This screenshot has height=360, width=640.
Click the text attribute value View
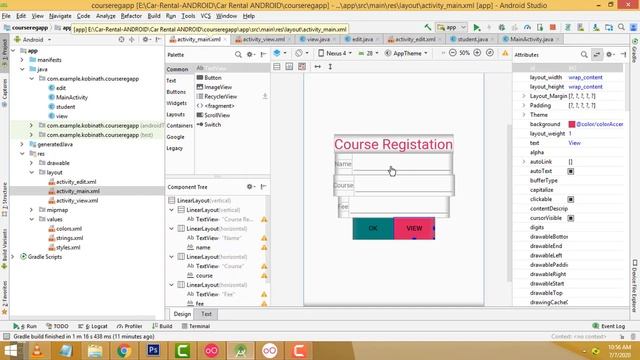[x=574, y=143]
